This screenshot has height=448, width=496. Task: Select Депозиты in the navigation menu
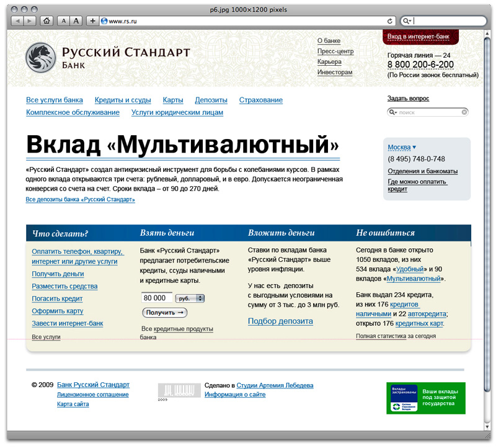(211, 100)
